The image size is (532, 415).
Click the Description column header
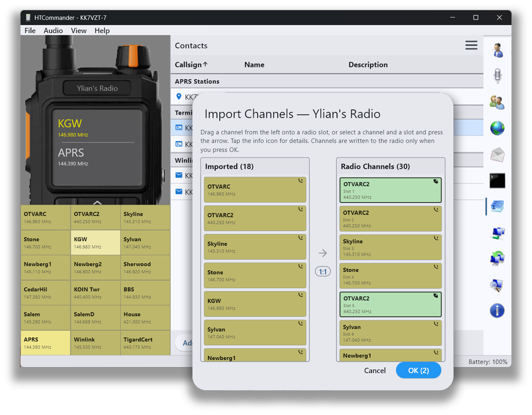[368, 65]
